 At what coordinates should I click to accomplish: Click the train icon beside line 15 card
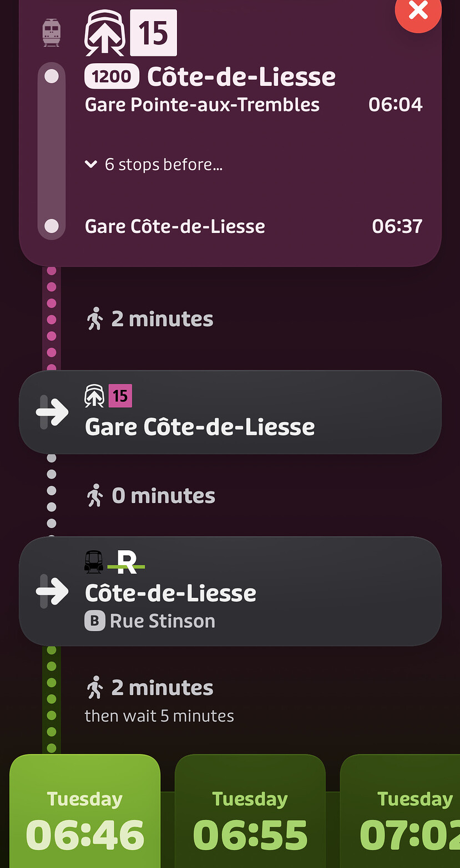(x=52, y=32)
